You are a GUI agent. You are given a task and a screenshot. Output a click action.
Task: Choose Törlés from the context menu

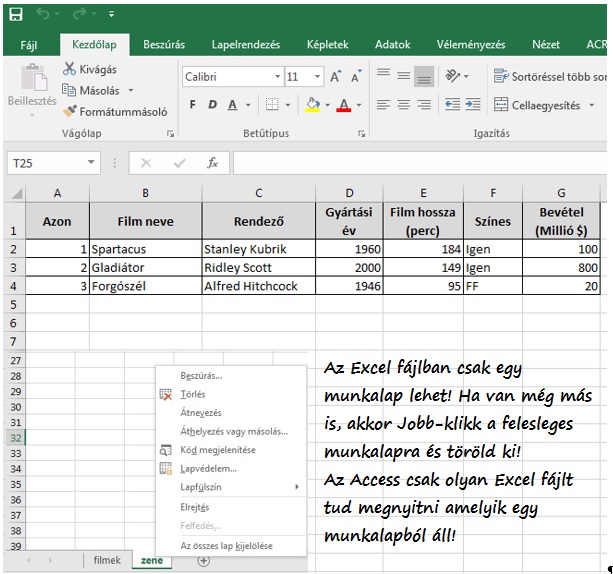click(x=192, y=394)
